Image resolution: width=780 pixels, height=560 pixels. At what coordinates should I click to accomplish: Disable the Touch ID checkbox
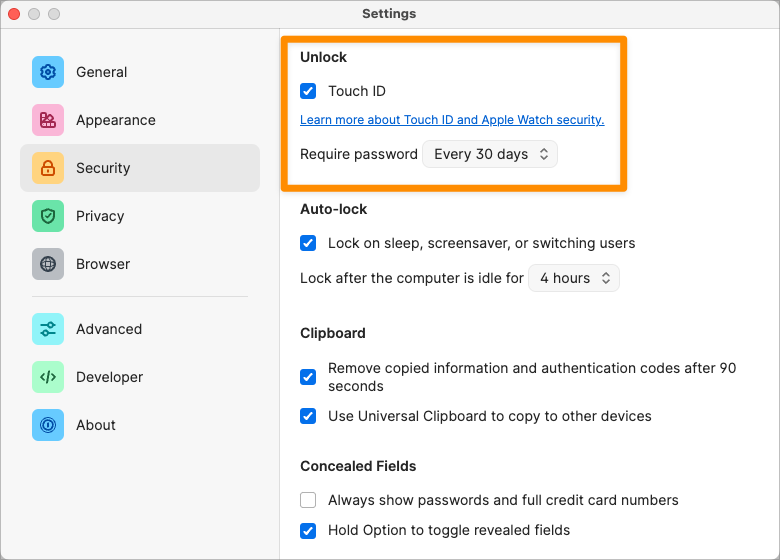[309, 91]
